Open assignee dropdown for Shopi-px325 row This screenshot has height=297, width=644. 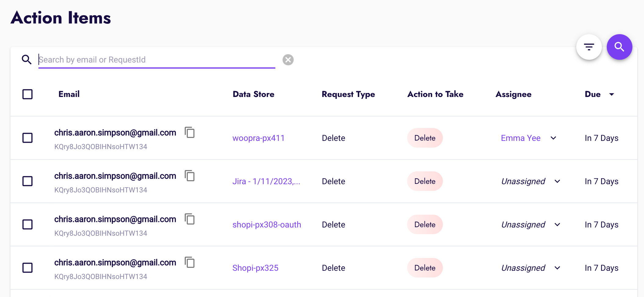point(557,268)
